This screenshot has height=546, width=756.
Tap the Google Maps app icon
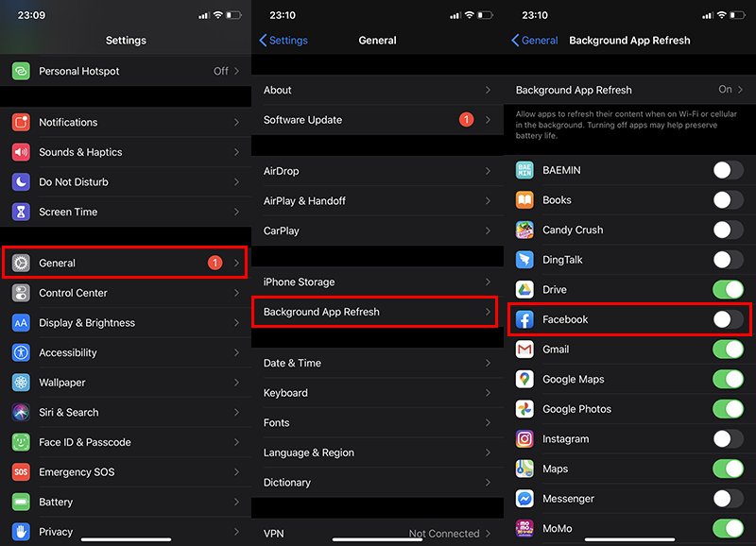click(x=524, y=379)
